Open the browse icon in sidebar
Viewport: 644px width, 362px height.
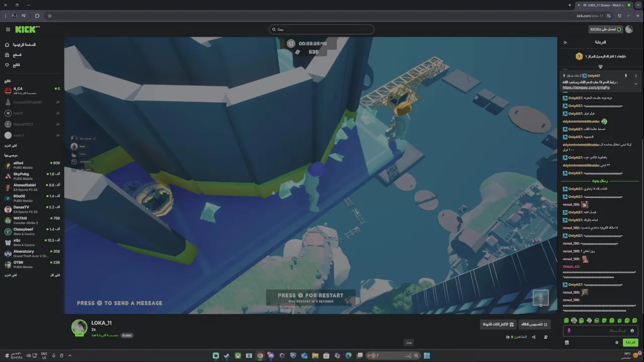pos(7,55)
